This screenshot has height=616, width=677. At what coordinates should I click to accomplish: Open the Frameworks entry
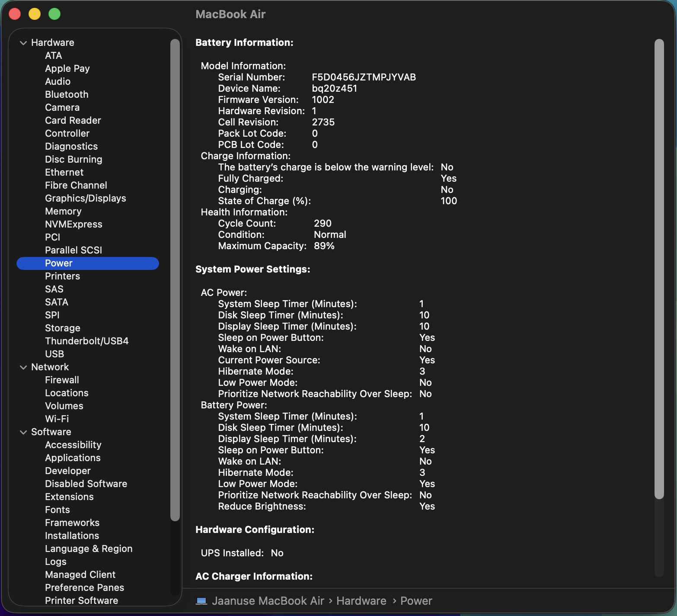click(x=72, y=523)
